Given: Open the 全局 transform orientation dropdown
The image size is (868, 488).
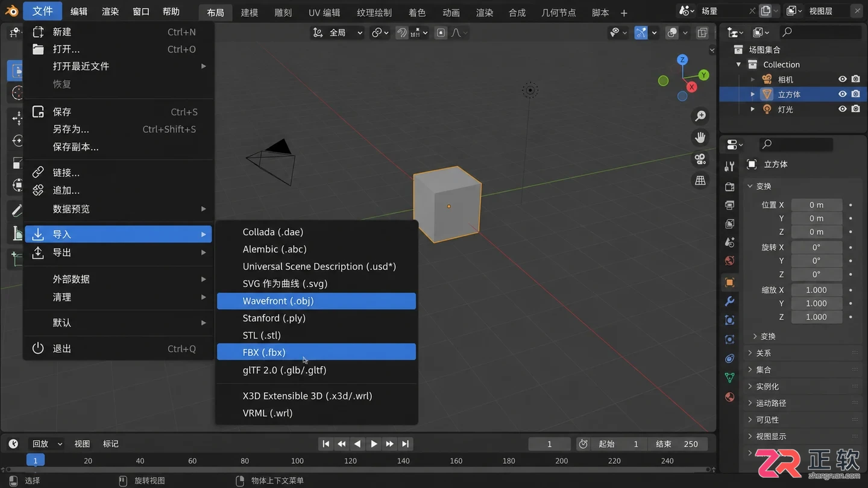Looking at the screenshot, I should click(338, 33).
